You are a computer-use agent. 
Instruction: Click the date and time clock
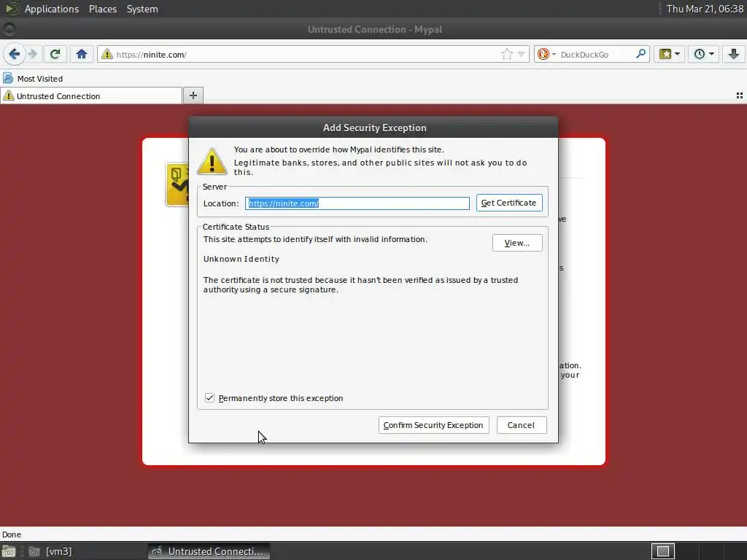coord(705,9)
